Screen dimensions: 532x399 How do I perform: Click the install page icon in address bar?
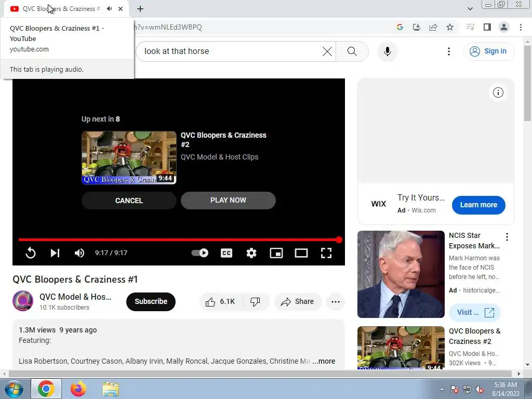(x=417, y=27)
